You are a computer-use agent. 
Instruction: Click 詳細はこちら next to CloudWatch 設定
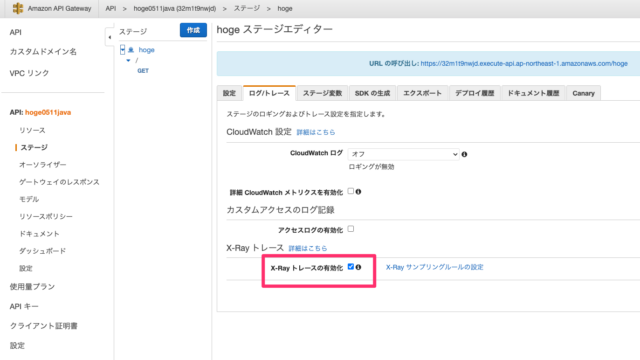[316, 132]
